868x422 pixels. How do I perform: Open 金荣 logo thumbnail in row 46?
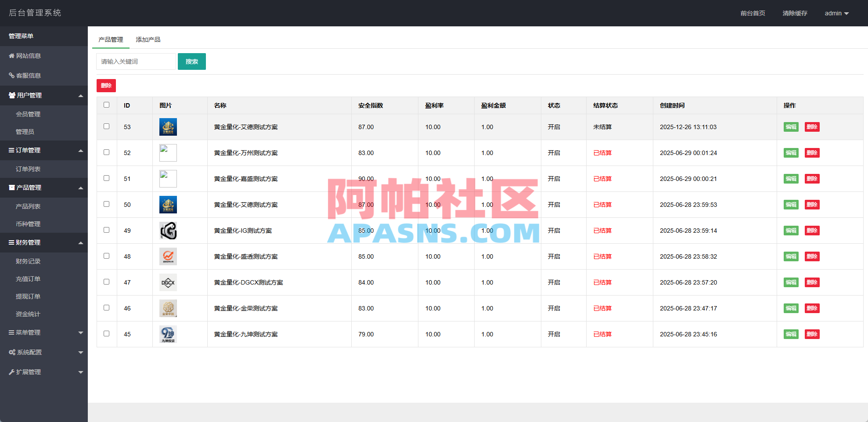[x=168, y=308]
